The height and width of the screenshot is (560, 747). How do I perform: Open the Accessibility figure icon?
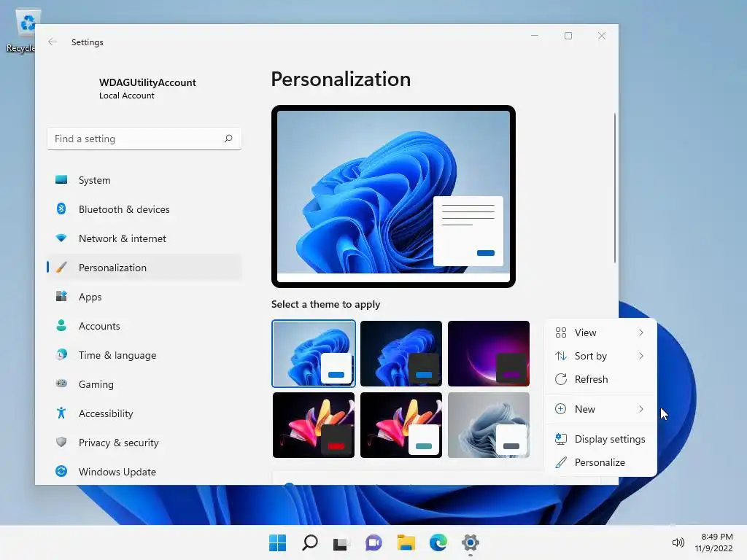(61, 413)
